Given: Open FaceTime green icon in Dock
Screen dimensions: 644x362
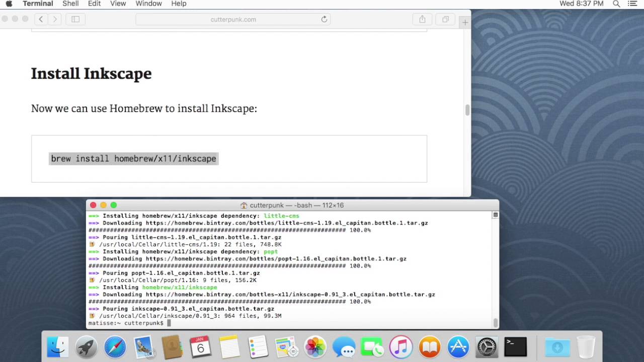Looking at the screenshot, I should 372,347.
